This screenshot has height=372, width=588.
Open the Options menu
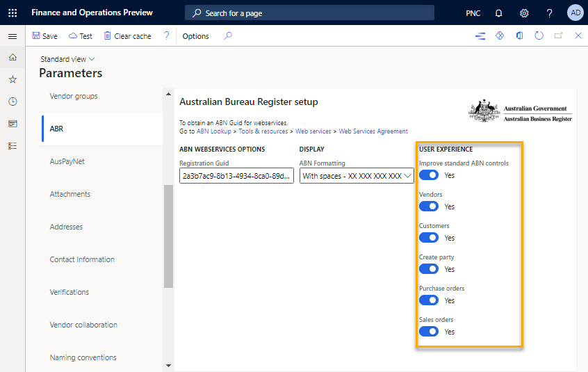[x=195, y=36]
